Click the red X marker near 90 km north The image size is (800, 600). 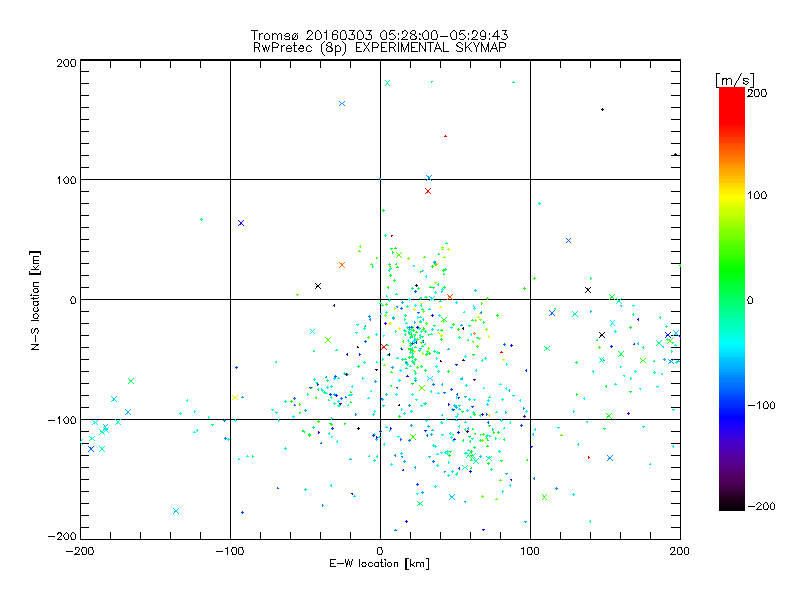tap(428, 191)
